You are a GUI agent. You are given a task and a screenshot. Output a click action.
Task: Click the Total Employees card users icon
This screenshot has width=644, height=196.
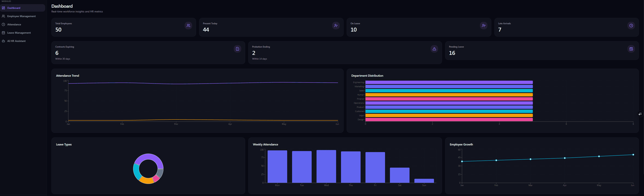pos(188,26)
